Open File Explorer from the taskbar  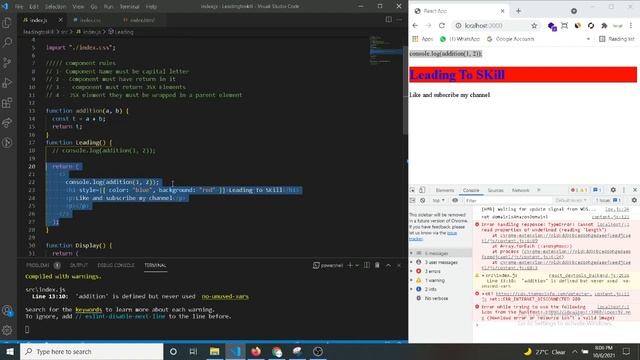pos(214,351)
